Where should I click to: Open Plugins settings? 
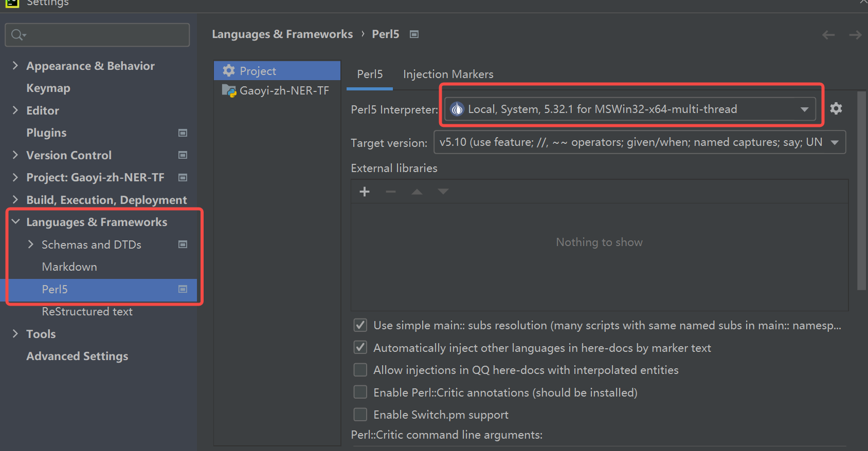click(46, 133)
